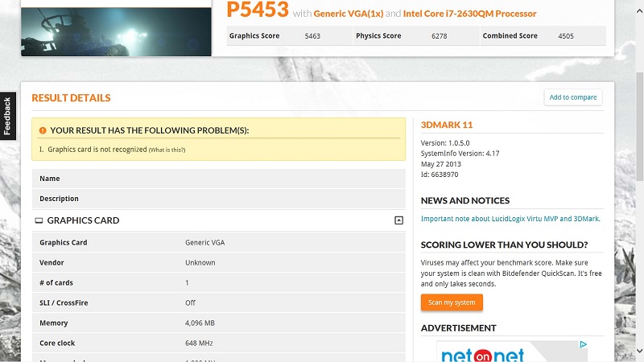This screenshot has height=362, width=644.
Task: Click the Core clock value '648 MHz'
Action: [199, 343]
